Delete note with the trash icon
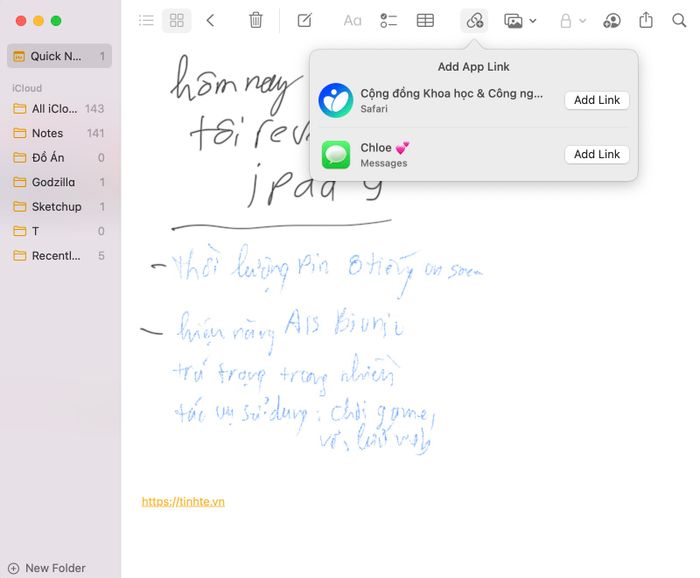 click(x=256, y=20)
